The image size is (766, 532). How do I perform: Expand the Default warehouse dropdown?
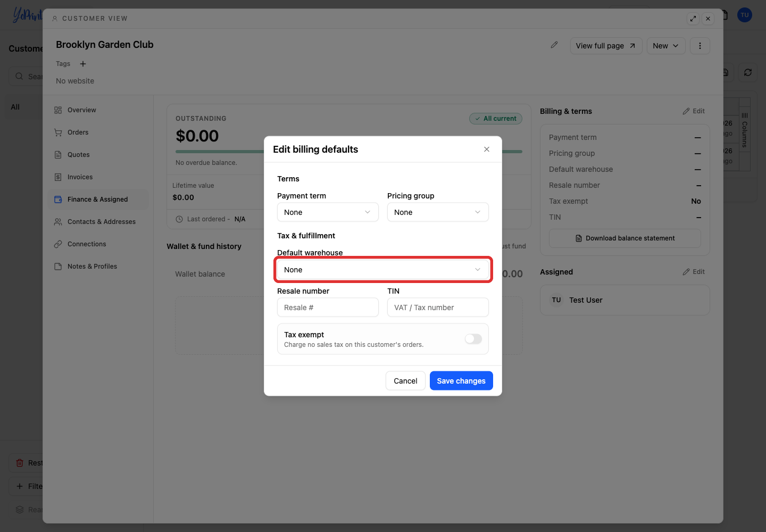(x=383, y=270)
